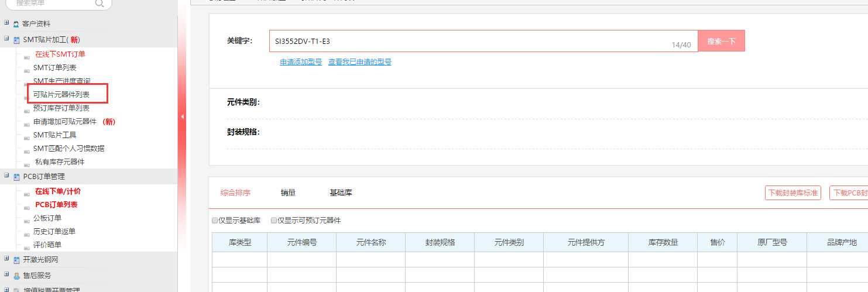Collapse the sidebar with the red arrow handle
The height and width of the screenshot is (292, 868).
(182, 117)
